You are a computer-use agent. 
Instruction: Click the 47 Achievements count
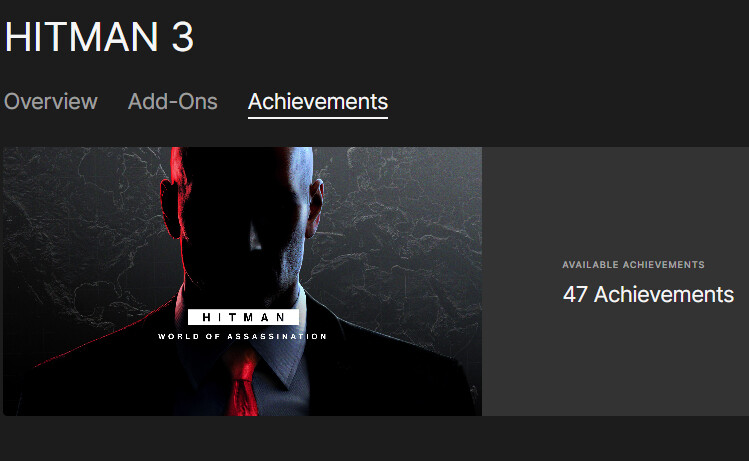pos(648,294)
